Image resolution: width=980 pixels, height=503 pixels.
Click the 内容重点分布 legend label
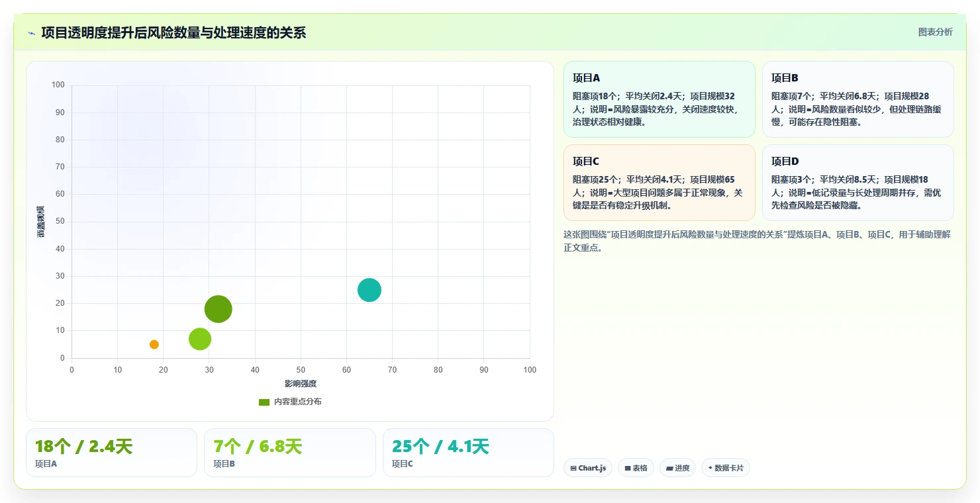coord(298,402)
